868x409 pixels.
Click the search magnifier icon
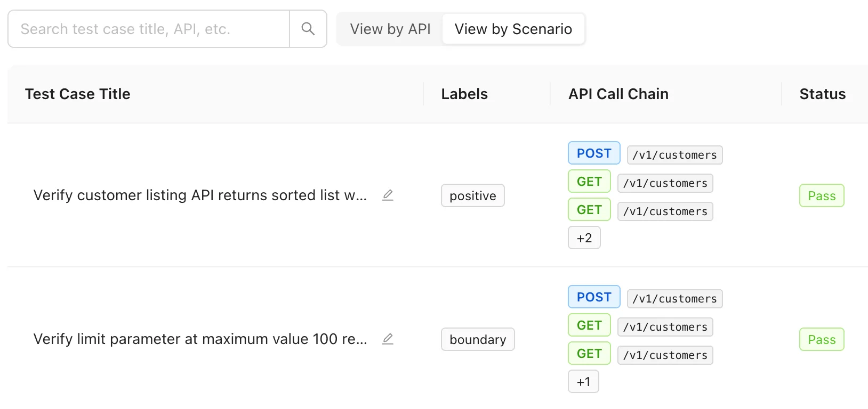click(x=308, y=29)
